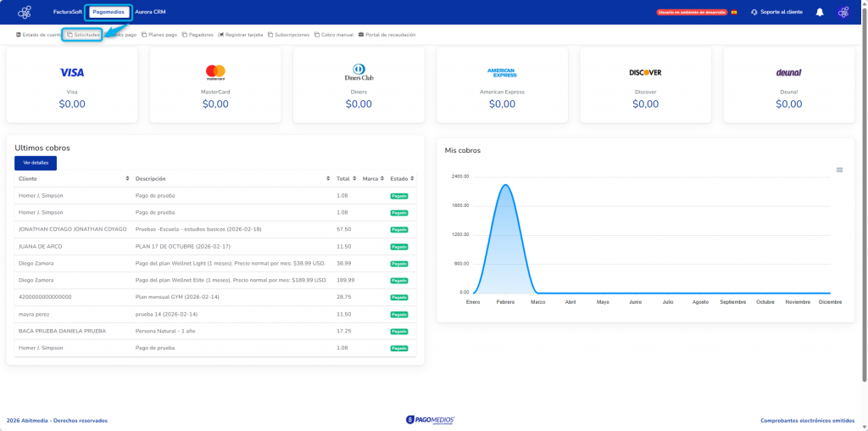The height and width of the screenshot is (431, 868).
Task: Click the Diners Club logo
Action: pos(359,72)
